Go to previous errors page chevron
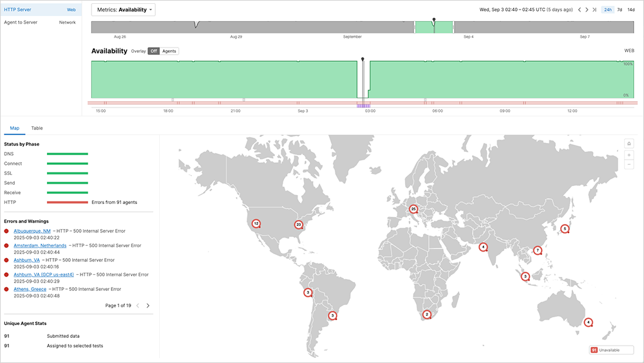Viewport: 644px width, 363px height. pos(138,306)
